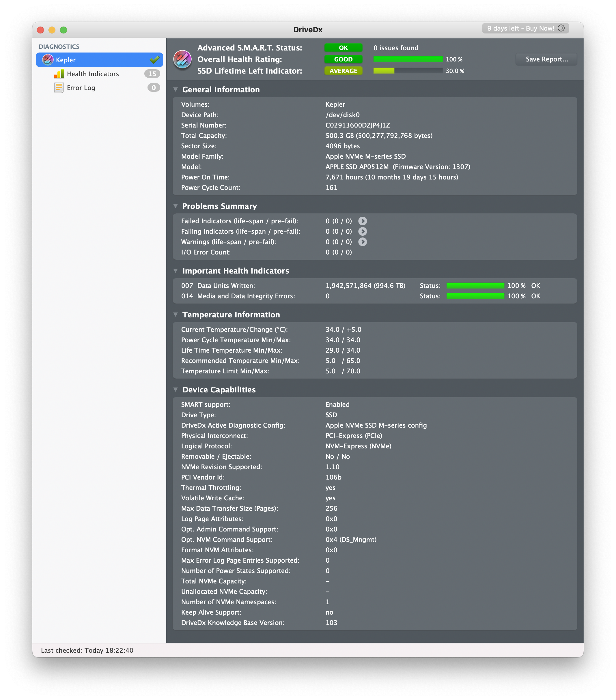Open the Health Indicators sidebar item
The height and width of the screenshot is (700, 616).
point(93,74)
